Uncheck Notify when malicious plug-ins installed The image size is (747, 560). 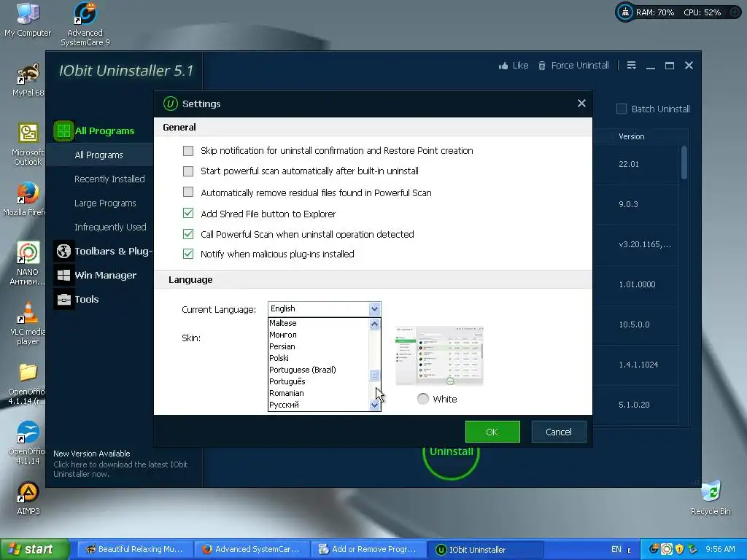click(x=188, y=254)
